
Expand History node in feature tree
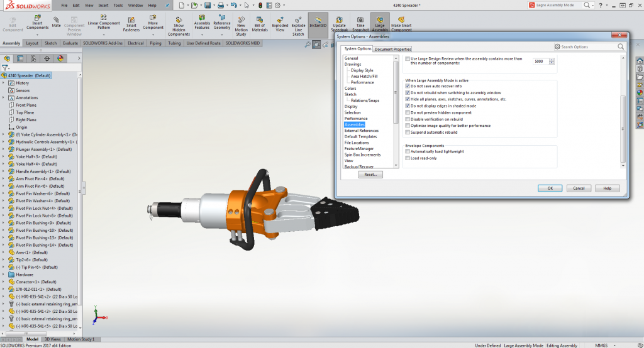3,83
